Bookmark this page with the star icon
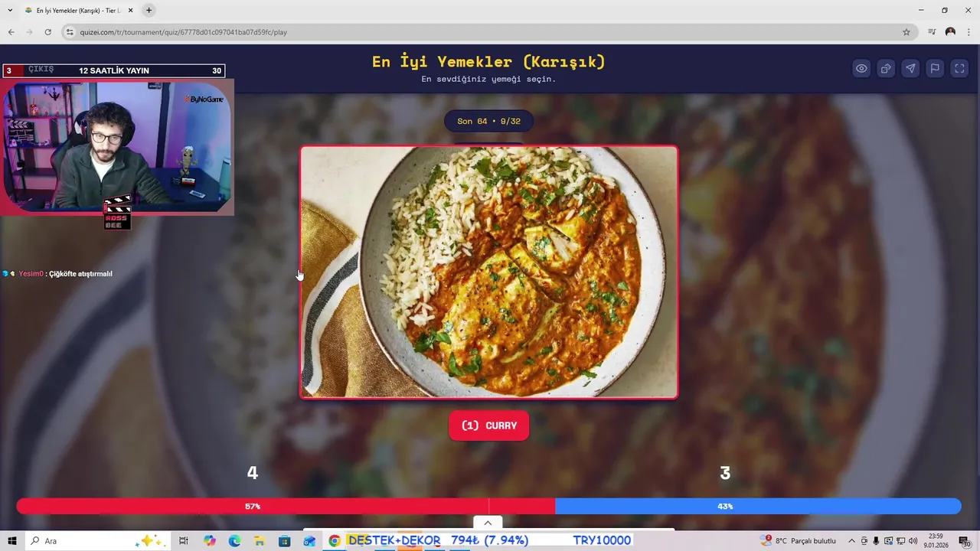Viewport: 980px width, 551px height. pos(906,32)
